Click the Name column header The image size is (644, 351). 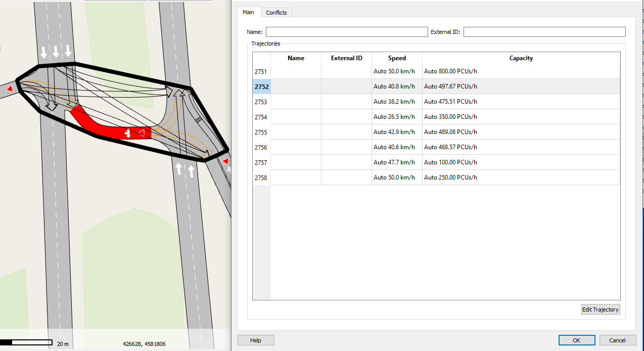[296, 58]
